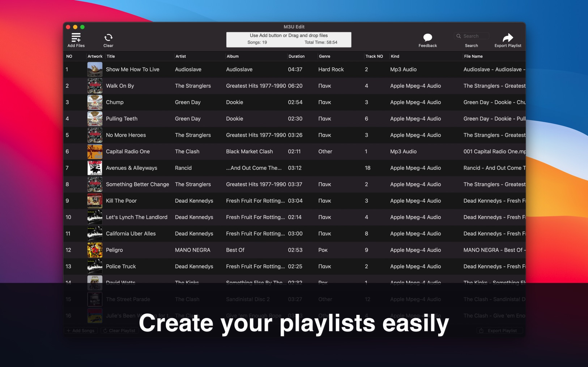588x367 pixels.
Task: Select the song title "Show Me How To Live"
Action: coord(132,69)
